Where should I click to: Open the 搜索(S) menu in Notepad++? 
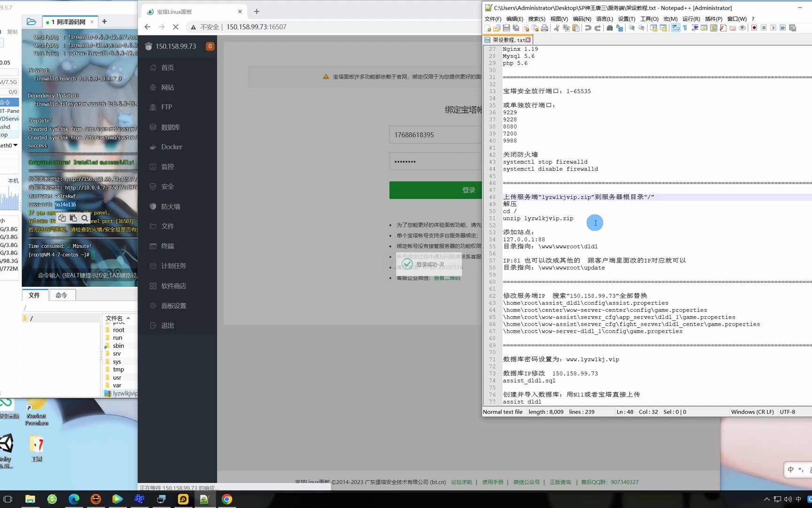click(x=537, y=19)
